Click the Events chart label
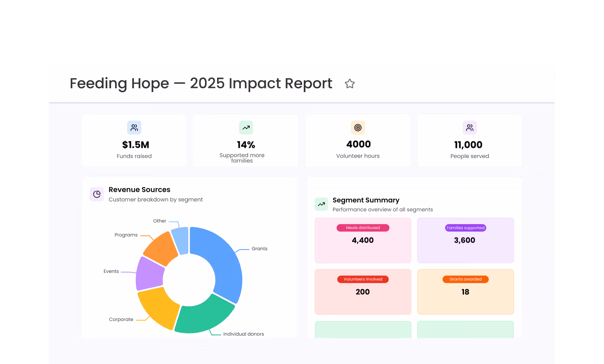This screenshot has width=604, height=364. click(111, 271)
